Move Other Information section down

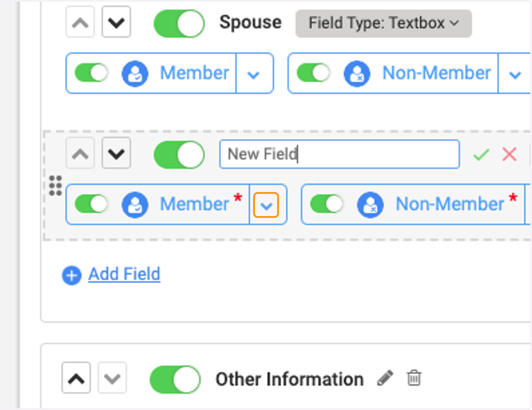pos(112,378)
